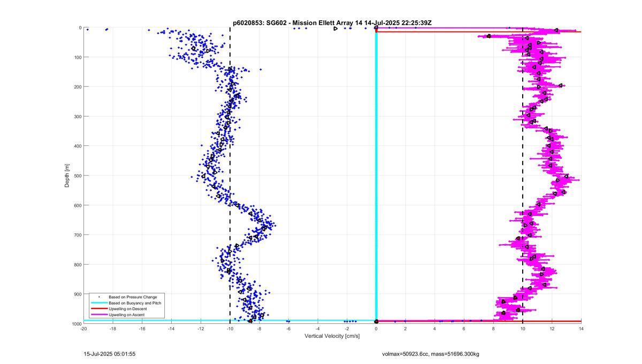
Task: Click the x-axis tick label '-8'
Action: pos(259,329)
